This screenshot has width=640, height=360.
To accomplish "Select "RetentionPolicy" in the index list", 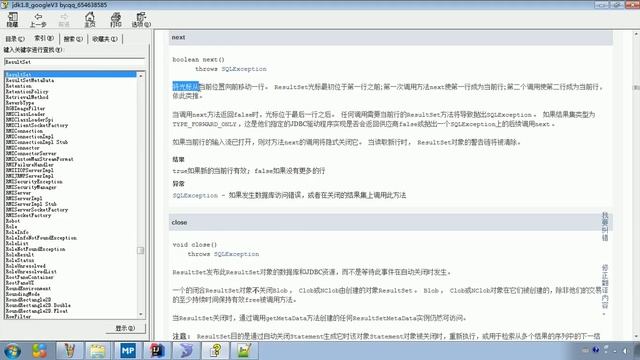I will click(27, 92).
